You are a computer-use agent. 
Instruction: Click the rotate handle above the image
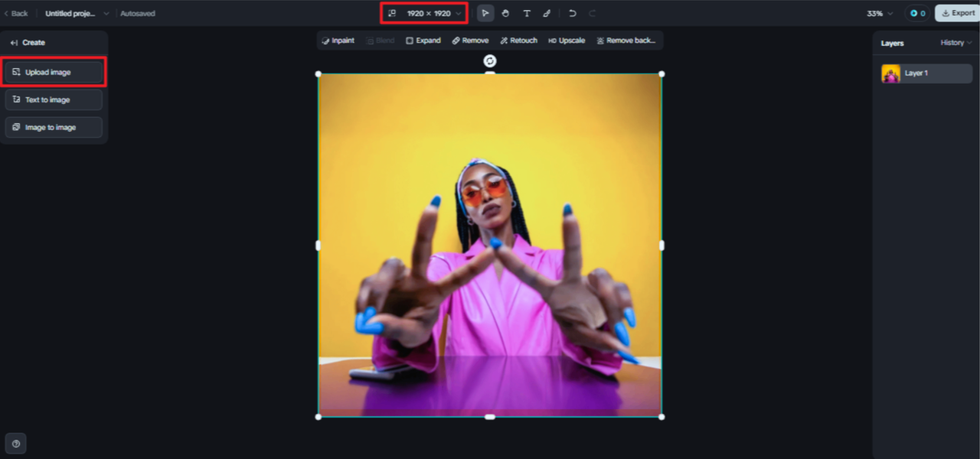[x=490, y=61]
